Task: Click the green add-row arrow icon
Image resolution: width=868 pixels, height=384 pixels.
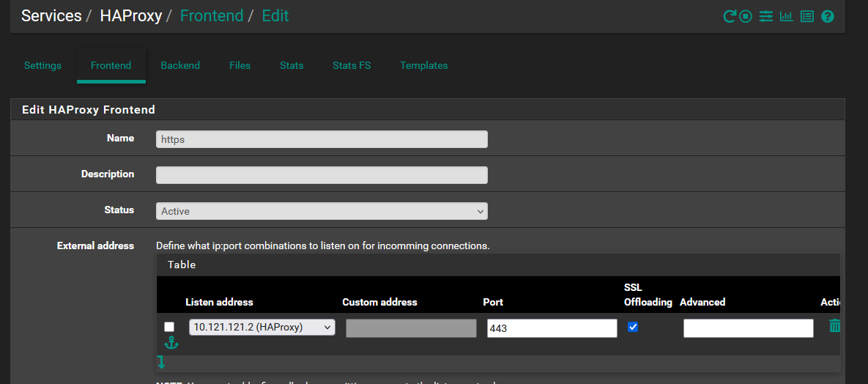Action: pyautogui.click(x=161, y=362)
